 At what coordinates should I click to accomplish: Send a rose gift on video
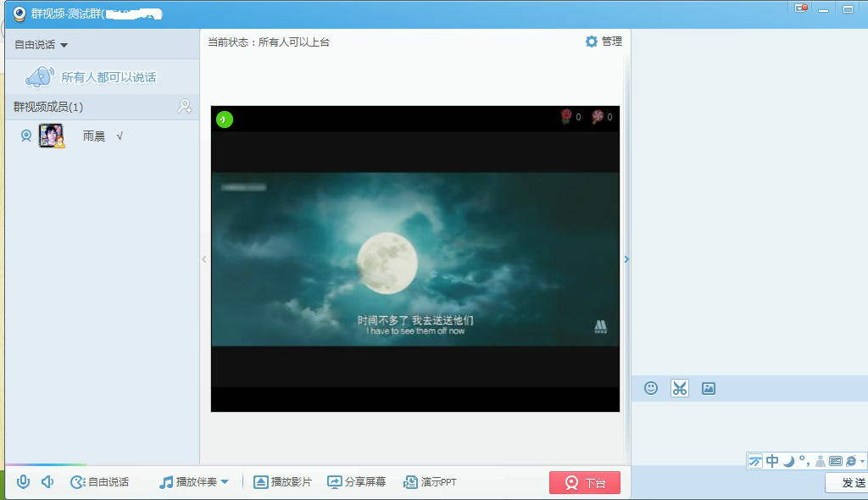click(x=565, y=116)
